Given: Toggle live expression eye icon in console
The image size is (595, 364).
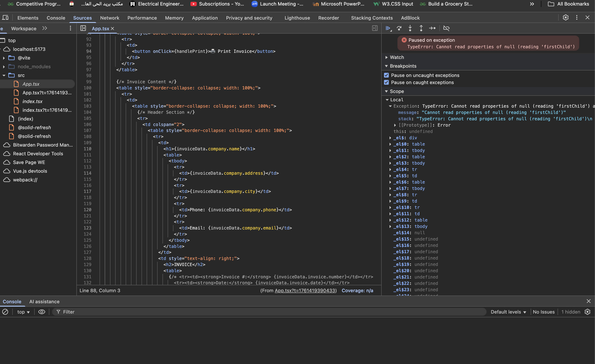Looking at the screenshot, I should click(42, 312).
